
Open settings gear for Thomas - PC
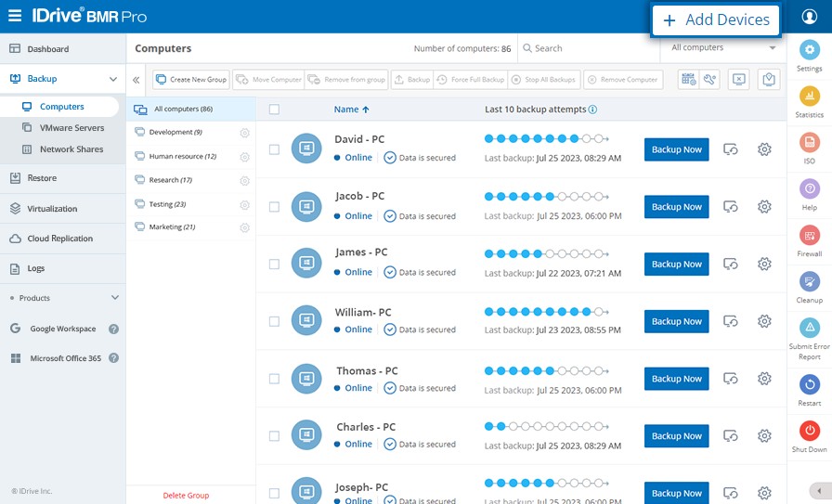[764, 379]
